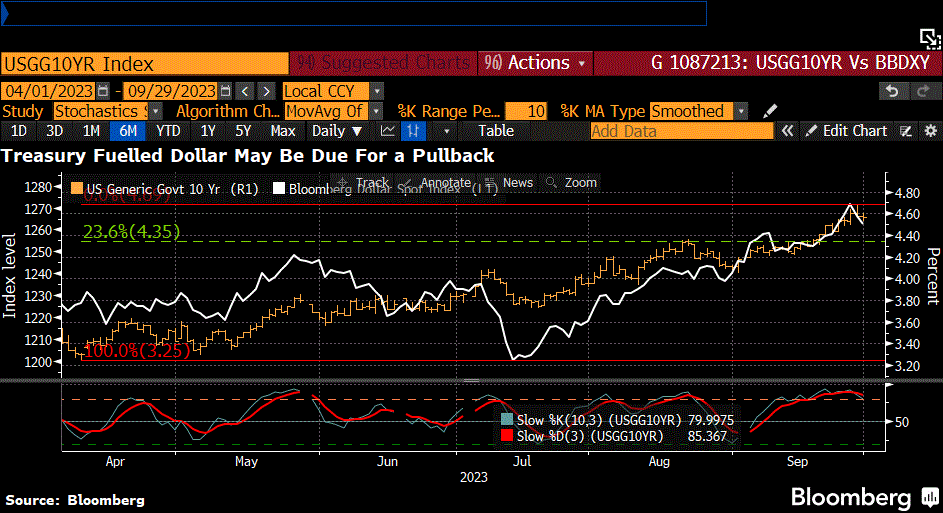Select the 3D range tab
This screenshot has width=943, height=513.
tap(54, 131)
